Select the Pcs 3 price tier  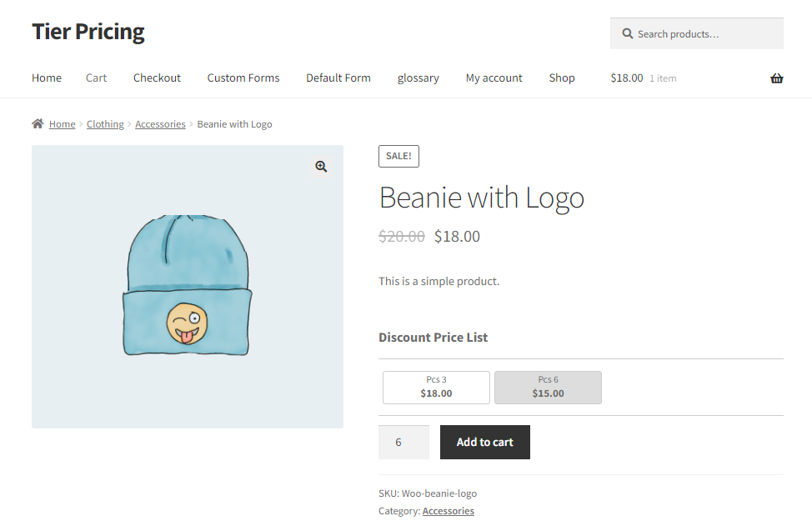[436, 388]
